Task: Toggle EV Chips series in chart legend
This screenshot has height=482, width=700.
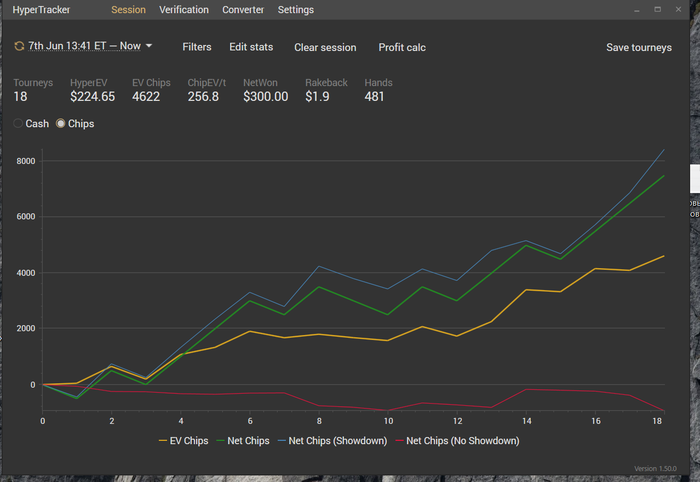Action: point(183,441)
